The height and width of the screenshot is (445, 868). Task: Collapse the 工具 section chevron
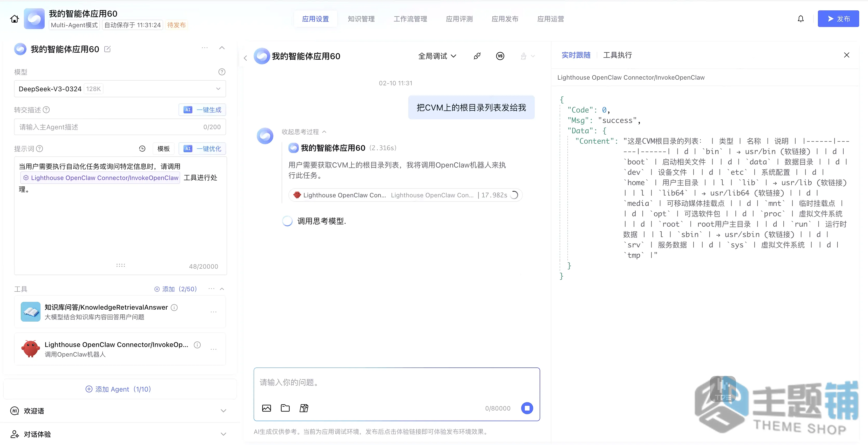coord(222,289)
